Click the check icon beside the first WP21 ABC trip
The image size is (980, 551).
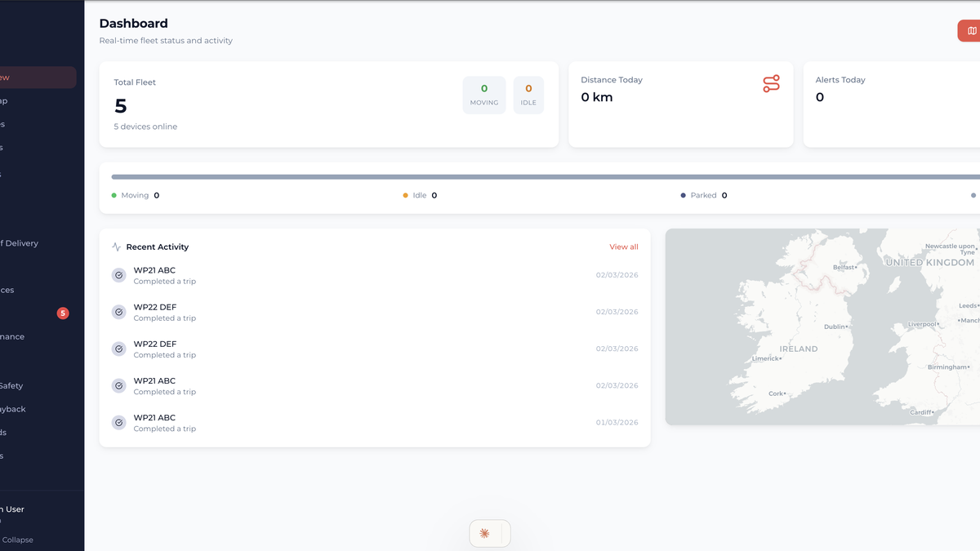(x=118, y=275)
